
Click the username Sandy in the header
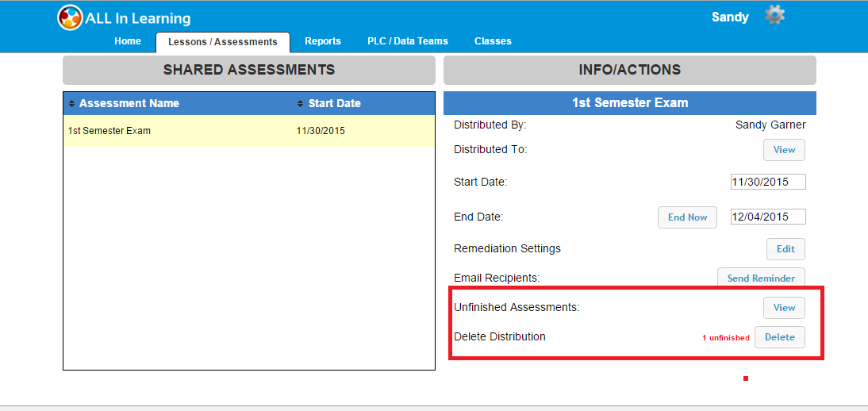pyautogui.click(x=730, y=17)
